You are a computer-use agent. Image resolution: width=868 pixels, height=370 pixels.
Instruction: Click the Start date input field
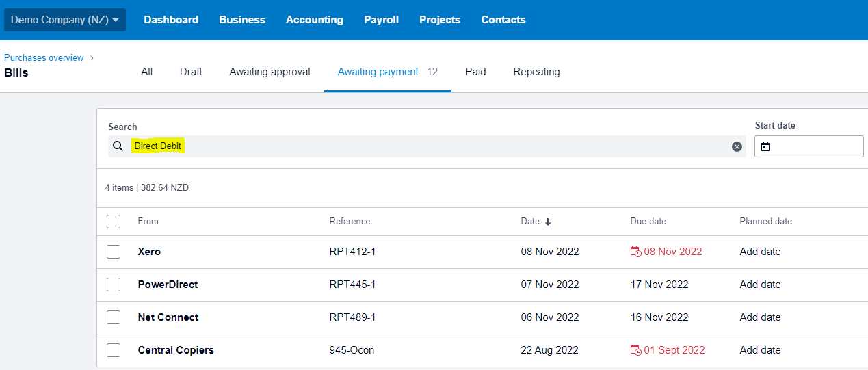pyautogui.click(x=809, y=146)
